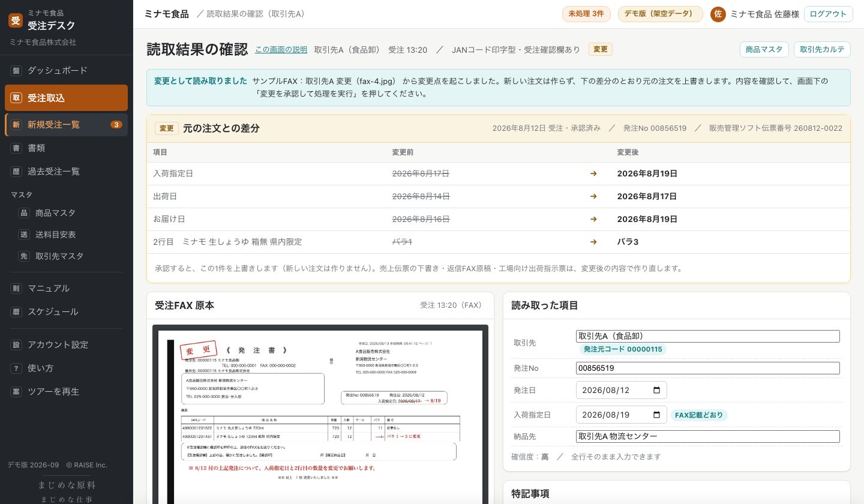Image resolution: width=864 pixels, height=504 pixels.
Task: Click ミナモ食品 in the breadcrumb
Action: tap(166, 14)
